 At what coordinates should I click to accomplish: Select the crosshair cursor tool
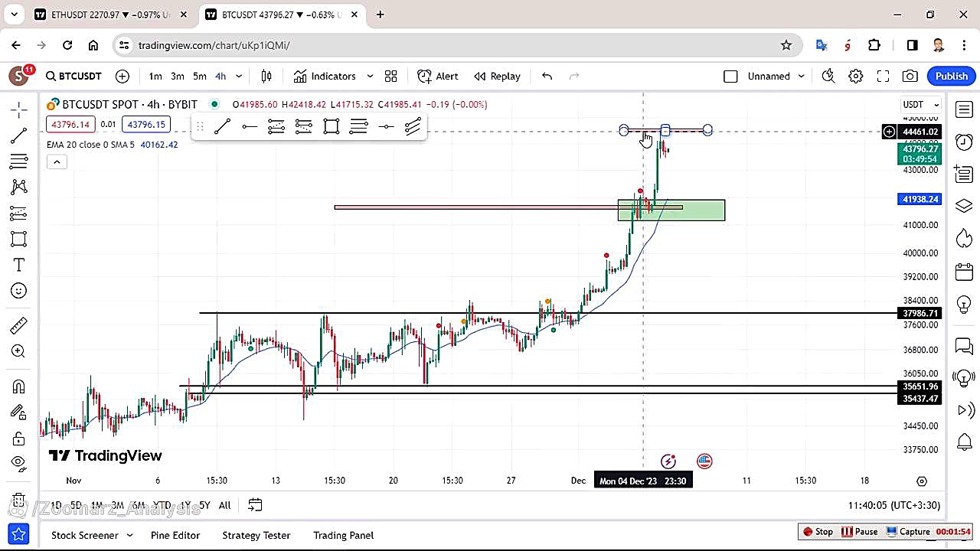tap(19, 109)
